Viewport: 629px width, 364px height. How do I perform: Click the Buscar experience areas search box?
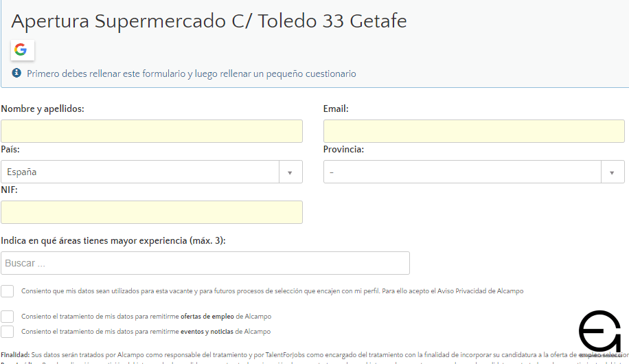205,263
